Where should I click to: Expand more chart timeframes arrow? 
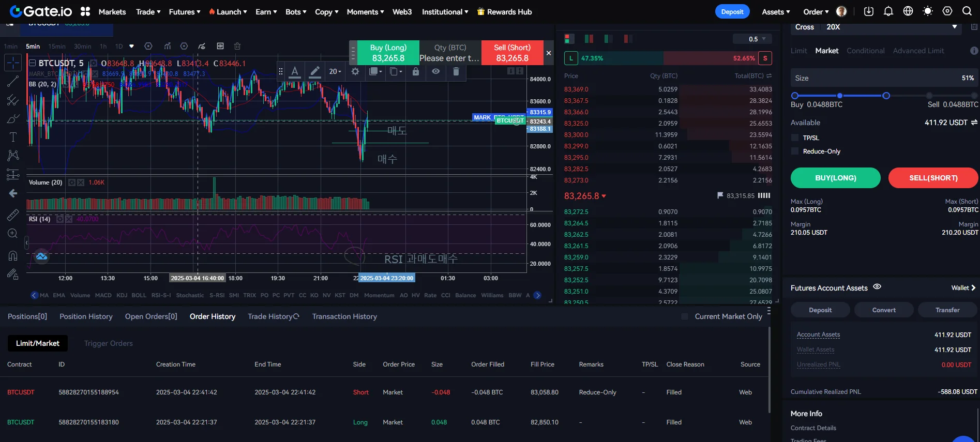click(x=131, y=46)
